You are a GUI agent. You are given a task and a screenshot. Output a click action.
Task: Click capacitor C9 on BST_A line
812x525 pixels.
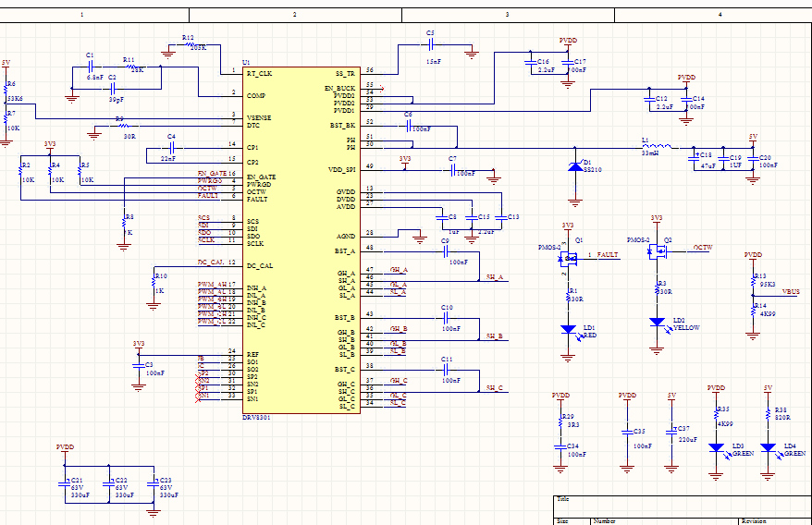pos(446,252)
